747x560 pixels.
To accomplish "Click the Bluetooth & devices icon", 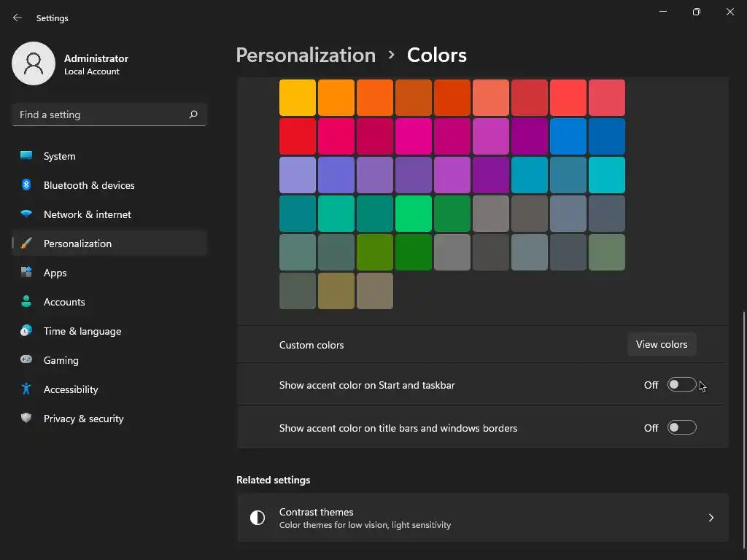I will click(x=26, y=185).
